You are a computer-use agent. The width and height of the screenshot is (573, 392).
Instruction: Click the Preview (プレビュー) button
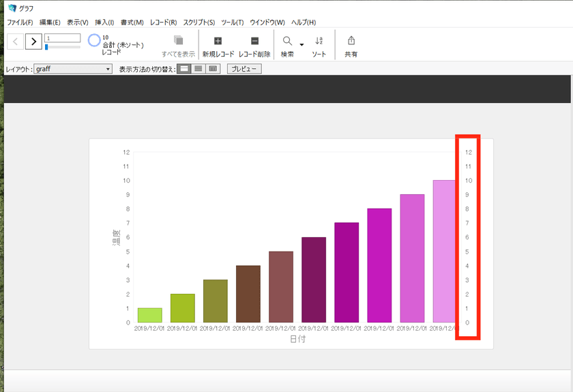(244, 69)
